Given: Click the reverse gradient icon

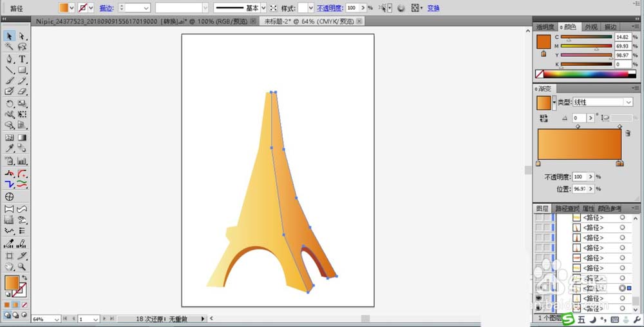Looking at the screenshot, I should pos(544,119).
